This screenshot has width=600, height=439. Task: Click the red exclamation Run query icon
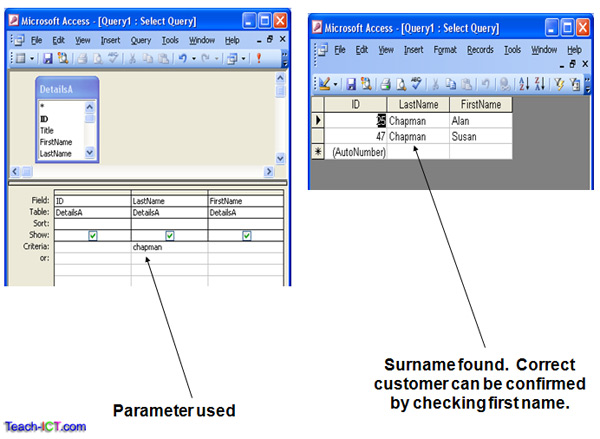tap(269, 59)
